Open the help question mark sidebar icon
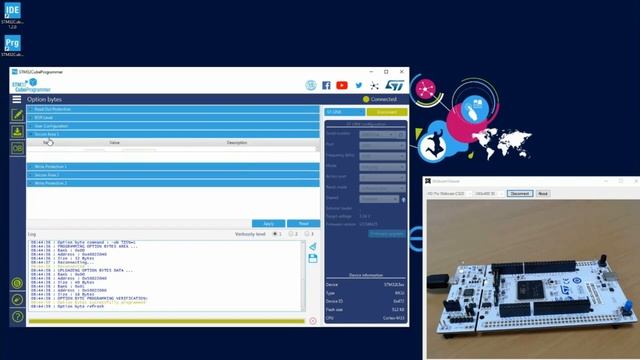The height and width of the screenshot is (360, 640). (x=17, y=316)
